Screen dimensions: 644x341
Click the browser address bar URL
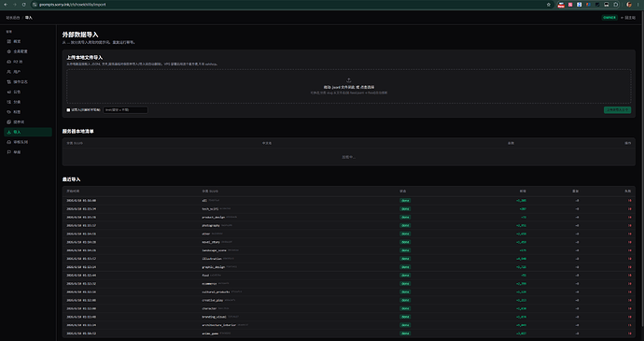coord(72,5)
